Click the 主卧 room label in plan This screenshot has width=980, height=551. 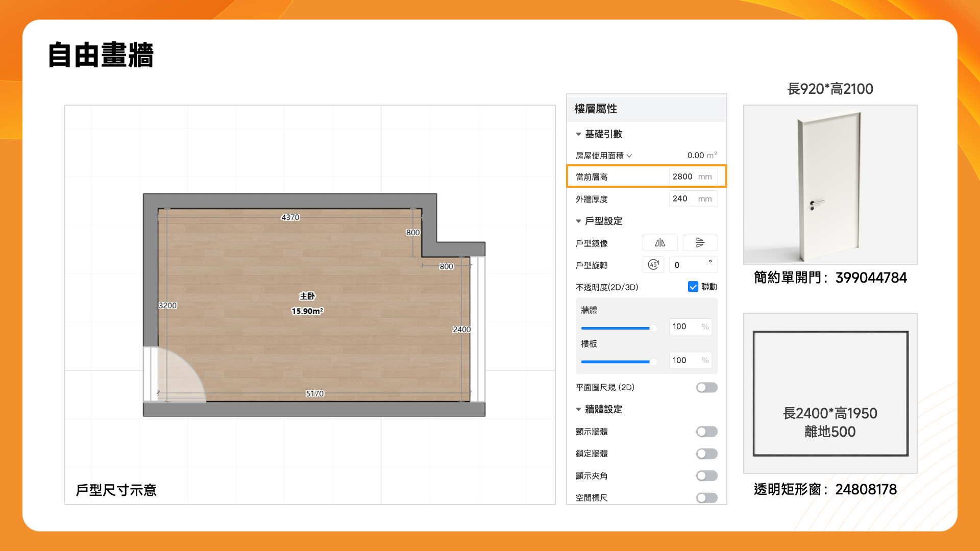pos(307,296)
